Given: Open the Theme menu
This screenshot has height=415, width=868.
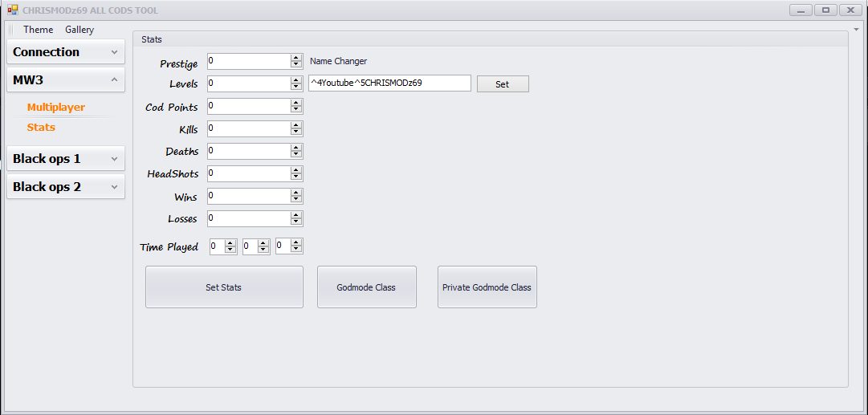Looking at the screenshot, I should coord(39,30).
